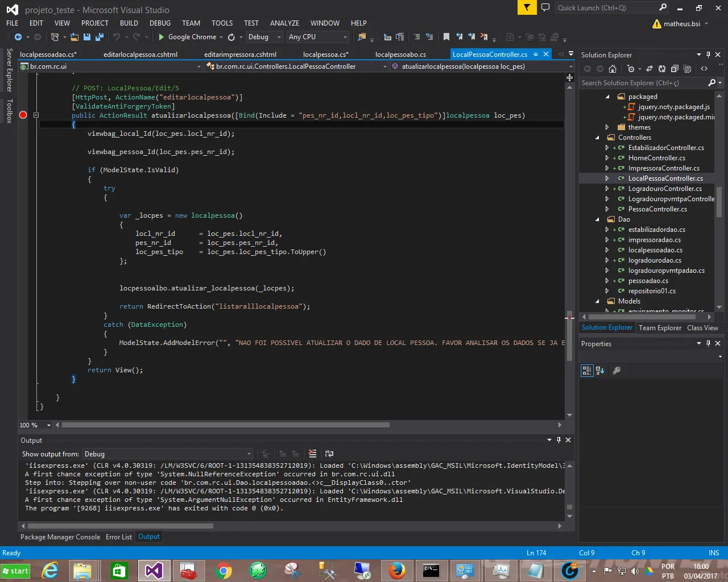Click Collapse All in Solution Explorer

(675, 69)
